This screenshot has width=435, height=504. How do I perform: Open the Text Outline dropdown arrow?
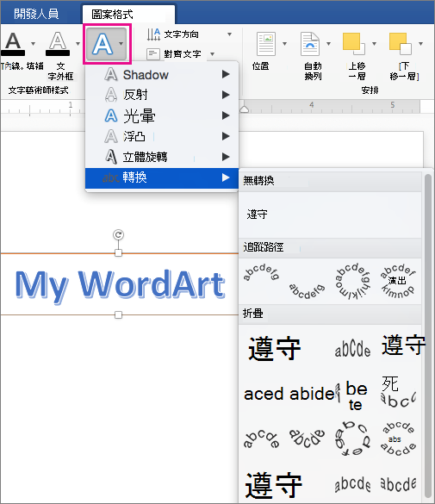(x=78, y=44)
